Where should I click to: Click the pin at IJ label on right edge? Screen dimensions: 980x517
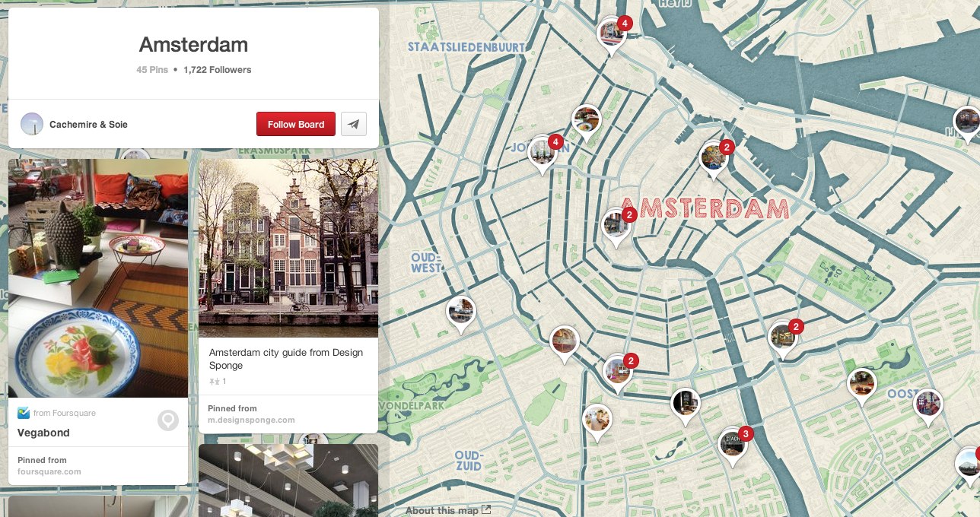click(967, 122)
